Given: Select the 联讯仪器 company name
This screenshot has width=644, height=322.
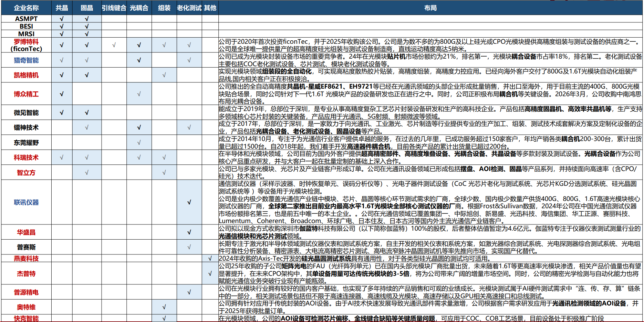Looking at the screenshot, I should pyautogui.click(x=26, y=202).
